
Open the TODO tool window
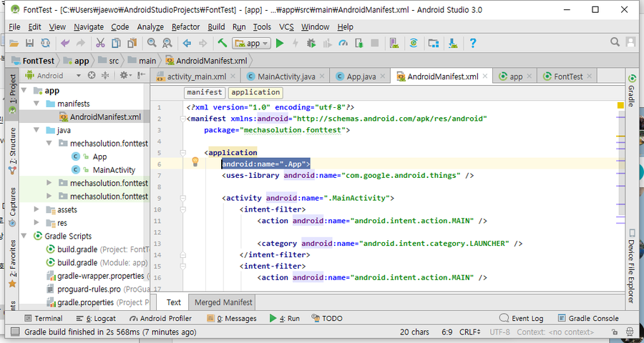[327, 319]
